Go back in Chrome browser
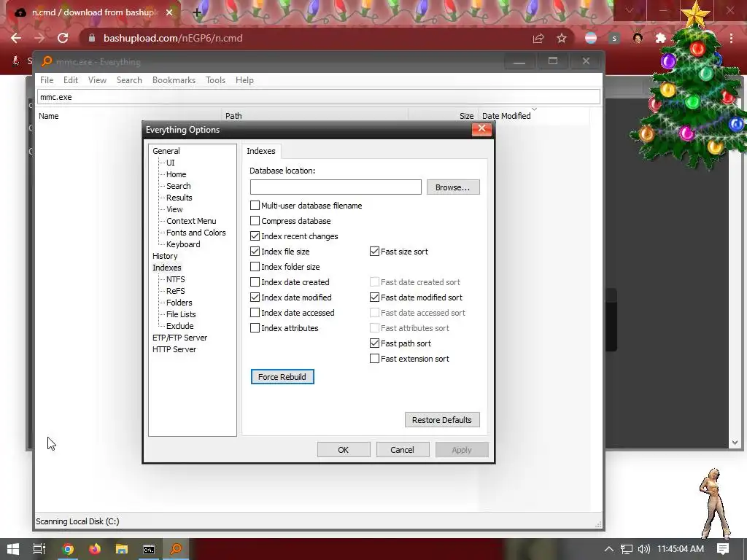The height and width of the screenshot is (560, 747). [x=16, y=38]
